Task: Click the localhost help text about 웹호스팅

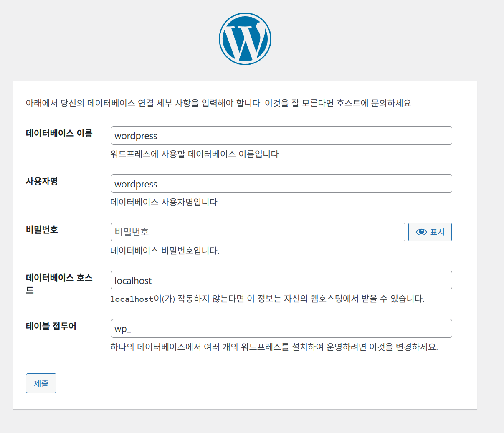Action: coord(267,299)
